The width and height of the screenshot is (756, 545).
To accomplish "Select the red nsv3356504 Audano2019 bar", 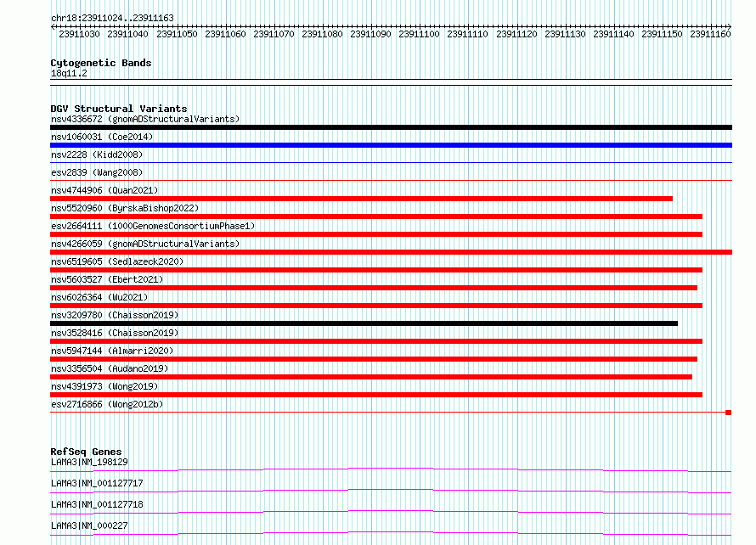I will coord(371,377).
